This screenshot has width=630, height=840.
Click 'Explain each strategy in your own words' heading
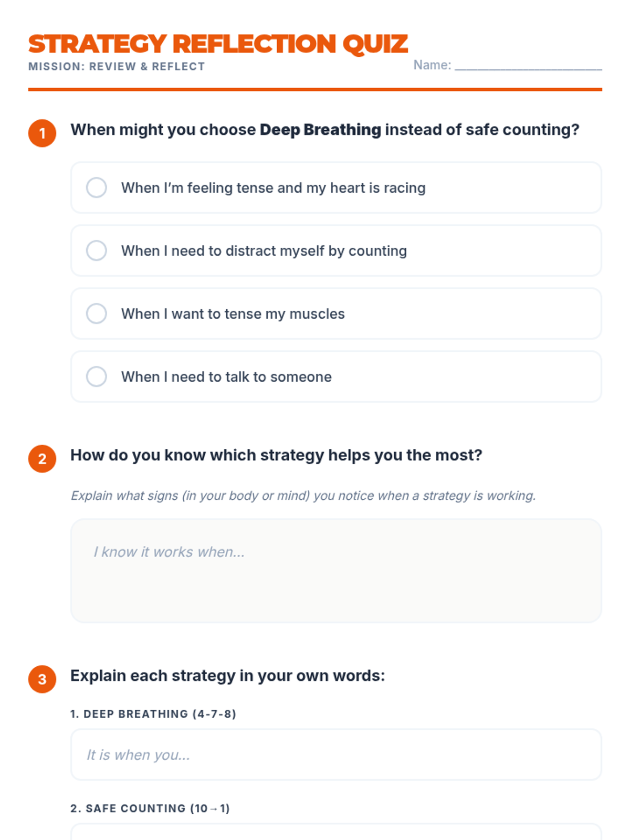pyautogui.click(x=227, y=676)
